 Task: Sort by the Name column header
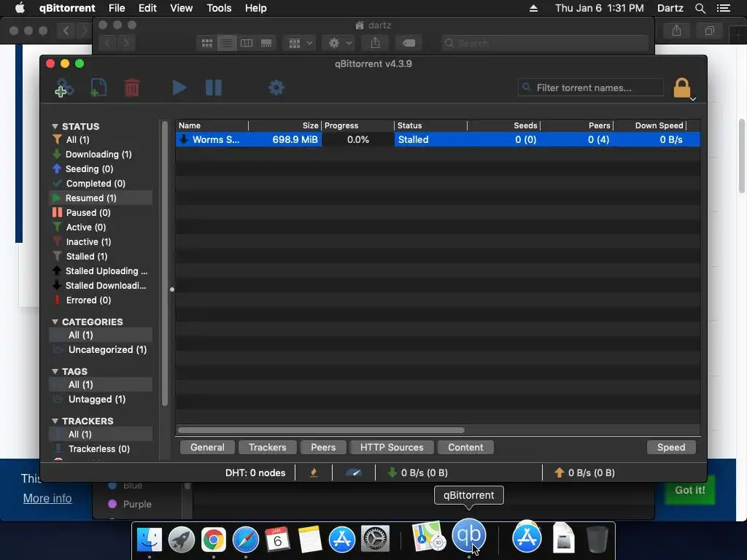(212, 125)
